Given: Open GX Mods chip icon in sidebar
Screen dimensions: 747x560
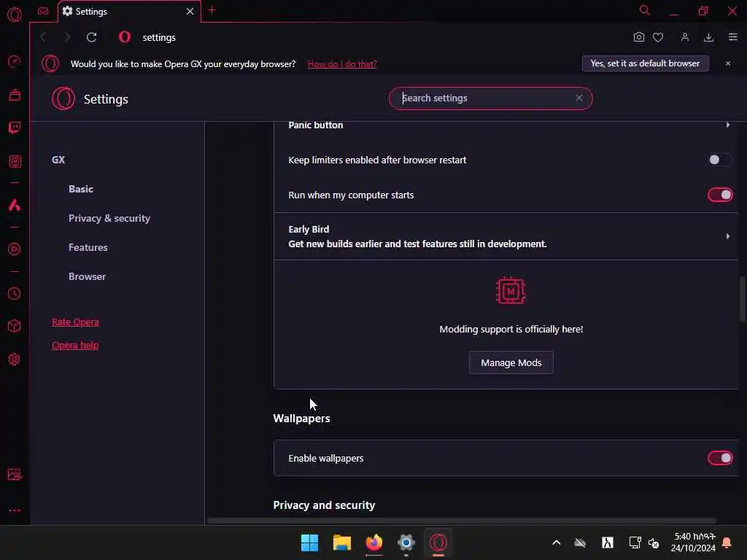Looking at the screenshot, I should pos(15,161).
